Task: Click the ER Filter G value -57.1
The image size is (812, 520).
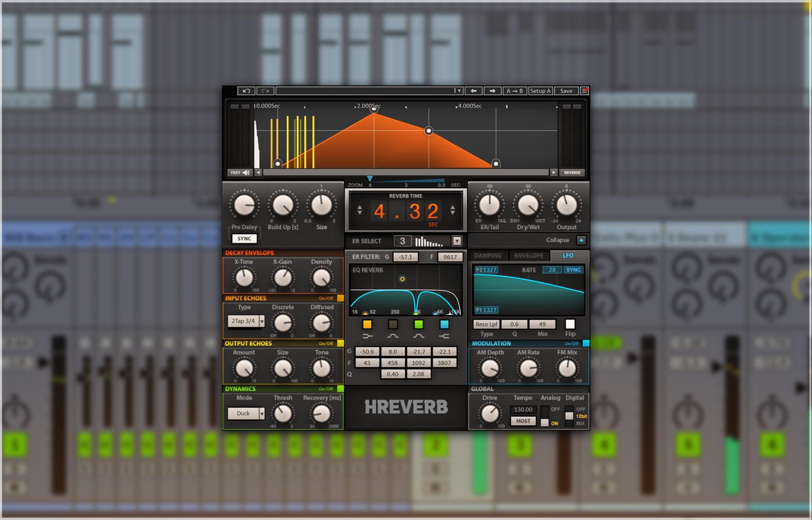Action: click(x=405, y=257)
